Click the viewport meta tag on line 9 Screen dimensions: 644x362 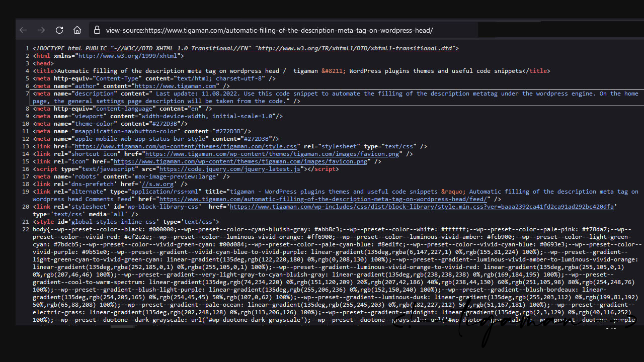tap(157, 116)
